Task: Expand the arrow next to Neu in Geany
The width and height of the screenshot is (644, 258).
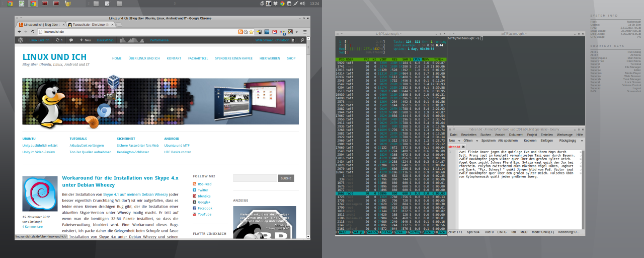Action: (x=459, y=141)
